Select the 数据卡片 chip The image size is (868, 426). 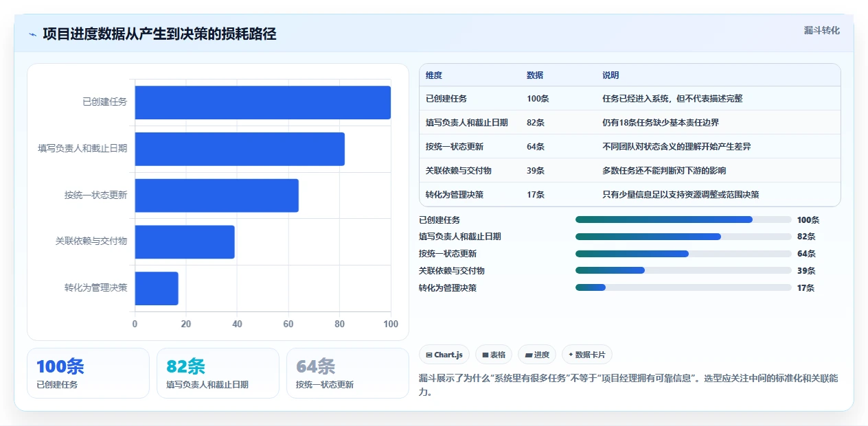pyautogui.click(x=587, y=355)
